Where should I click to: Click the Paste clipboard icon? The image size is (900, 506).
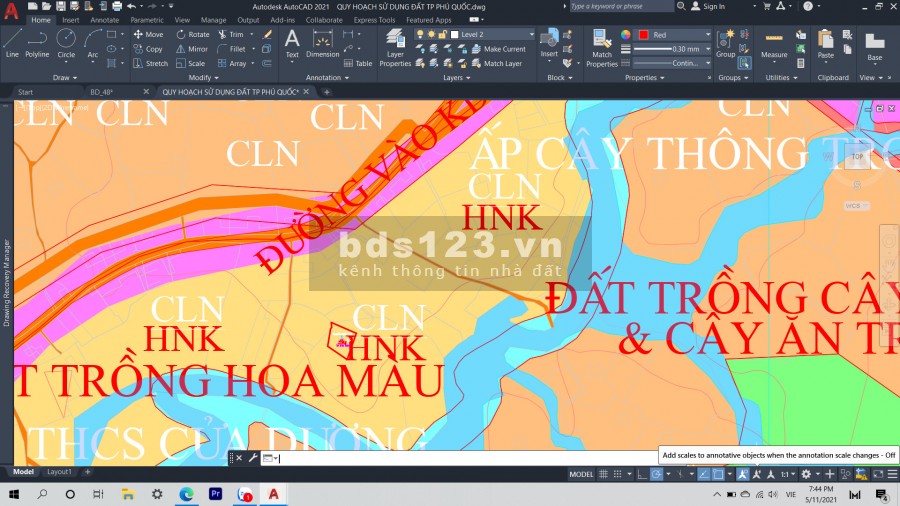(825, 39)
